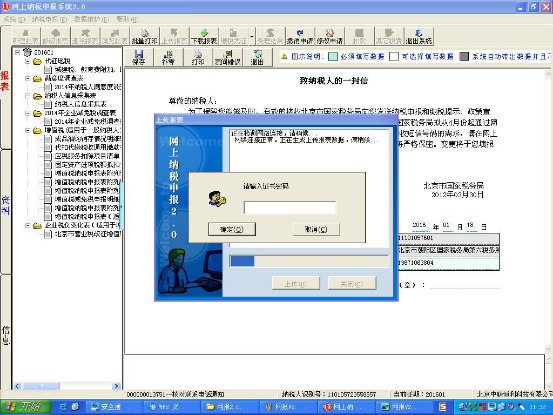Click the 保存 save floppy disk icon

click(139, 57)
